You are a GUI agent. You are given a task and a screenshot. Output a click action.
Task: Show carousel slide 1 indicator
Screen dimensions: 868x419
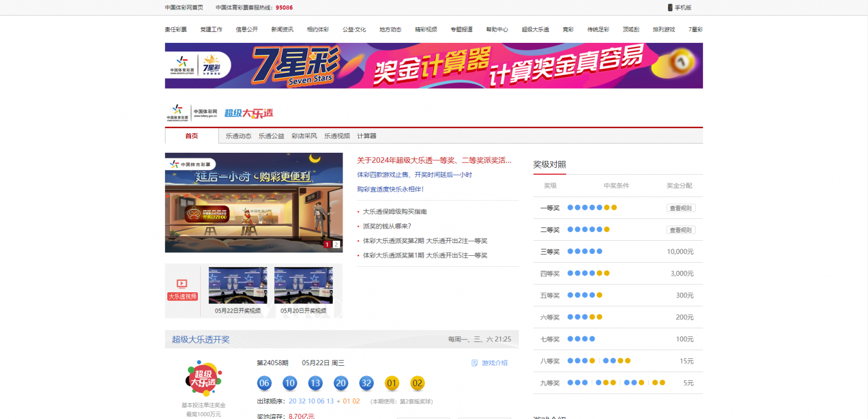tap(327, 244)
